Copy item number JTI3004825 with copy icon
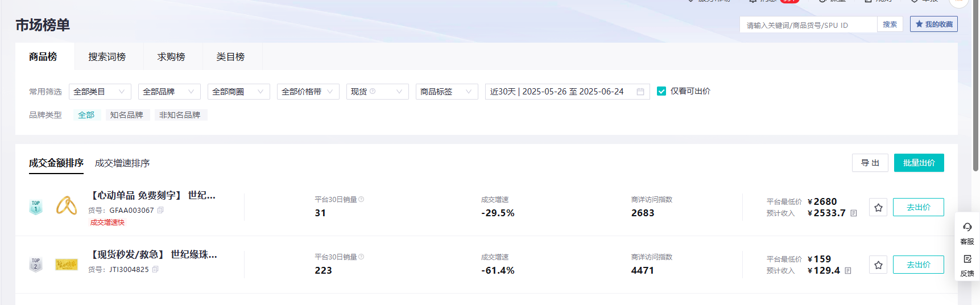Viewport: 980px width, 305px height. (155, 269)
